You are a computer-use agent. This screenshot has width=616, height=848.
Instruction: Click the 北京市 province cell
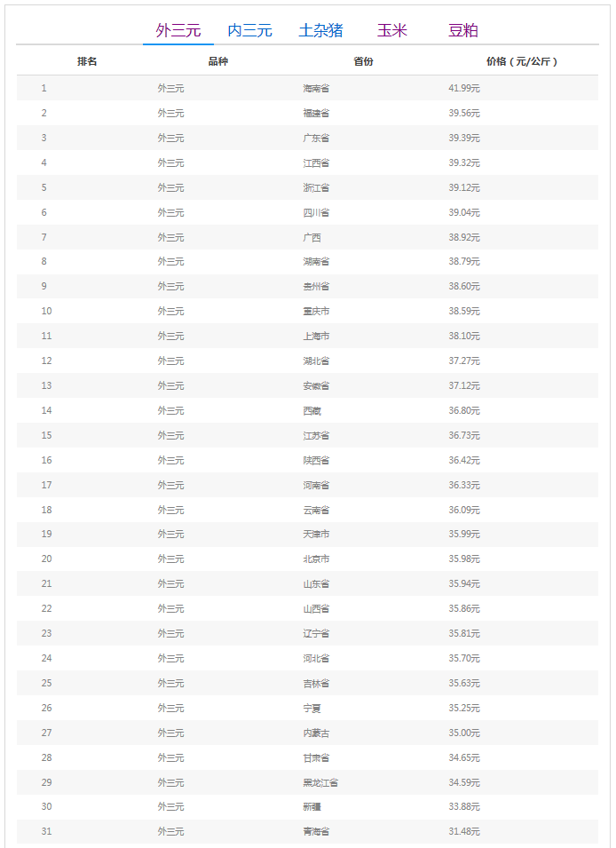[316, 559]
